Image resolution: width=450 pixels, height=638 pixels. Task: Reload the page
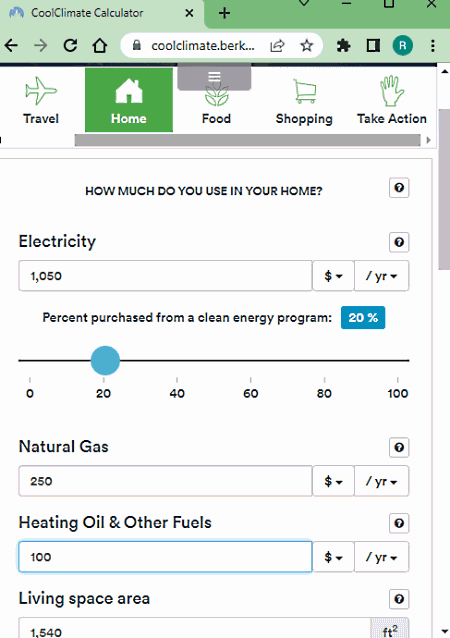(70, 46)
